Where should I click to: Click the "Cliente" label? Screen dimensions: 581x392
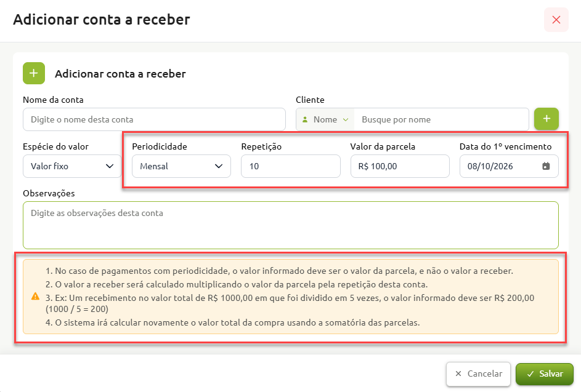[x=310, y=100]
